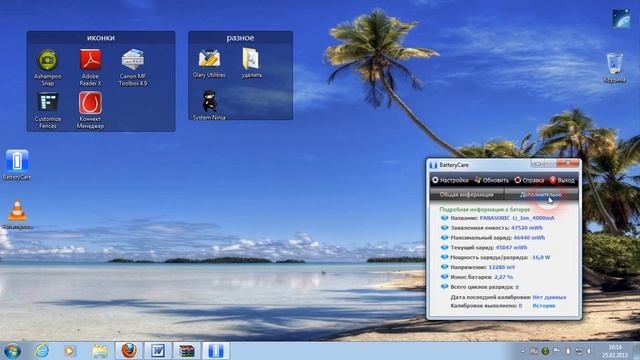Click the Всего циклов разряда row
Image resolution: width=640 pixels, height=360 pixels.
click(x=480, y=287)
